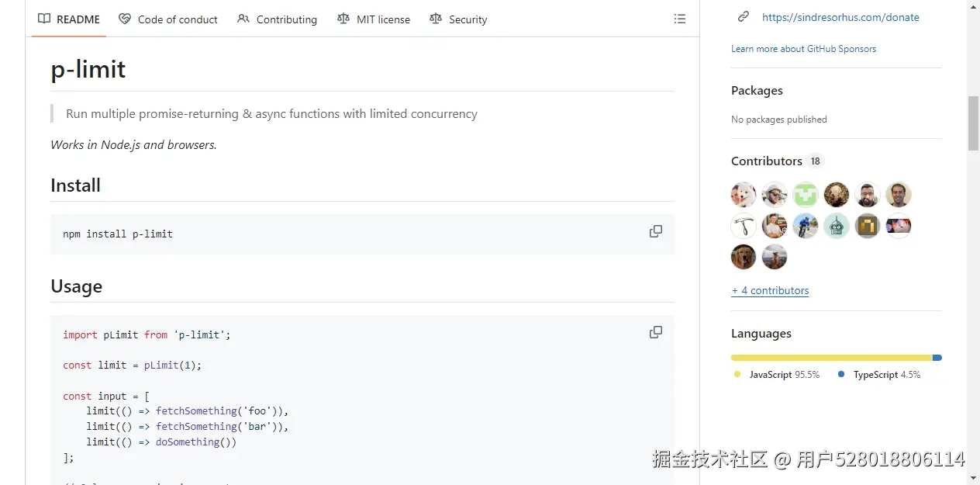This screenshot has width=980, height=485.
Task: Click Learn more about GitHub Sponsors
Action: [803, 48]
